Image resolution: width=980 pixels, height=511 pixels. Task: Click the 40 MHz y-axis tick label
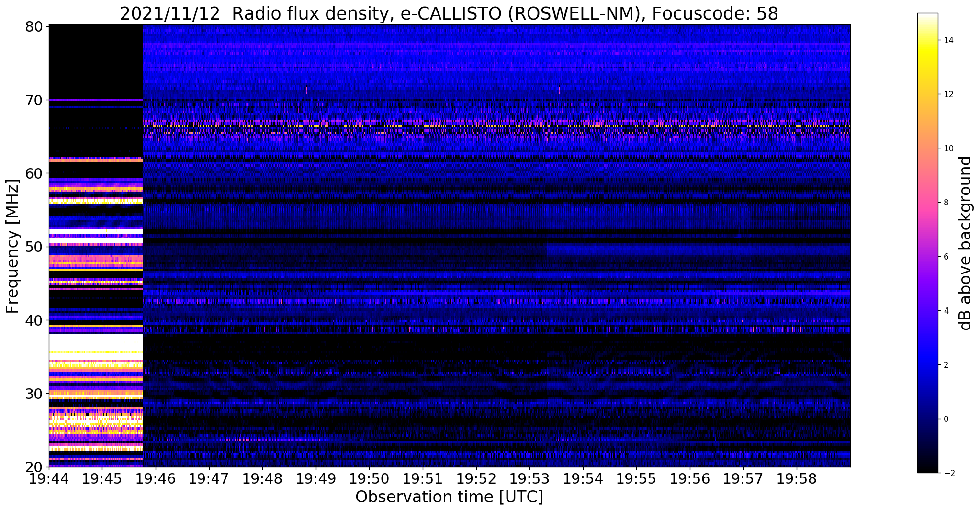33,320
